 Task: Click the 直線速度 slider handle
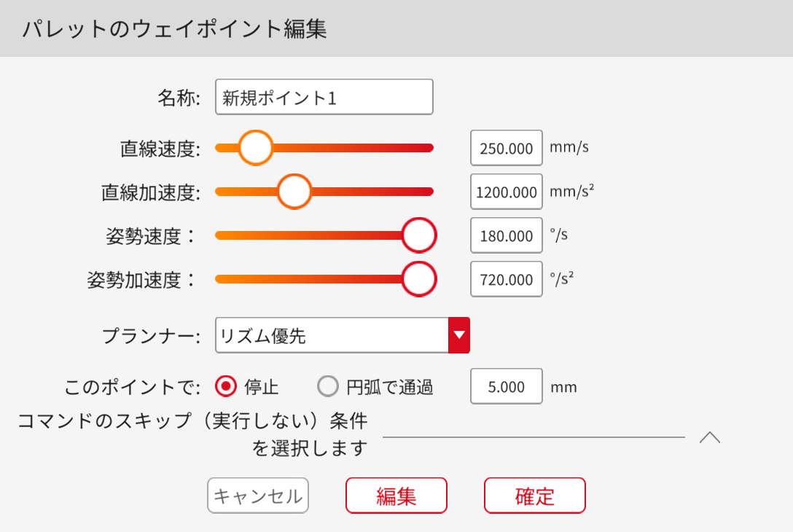click(256, 148)
